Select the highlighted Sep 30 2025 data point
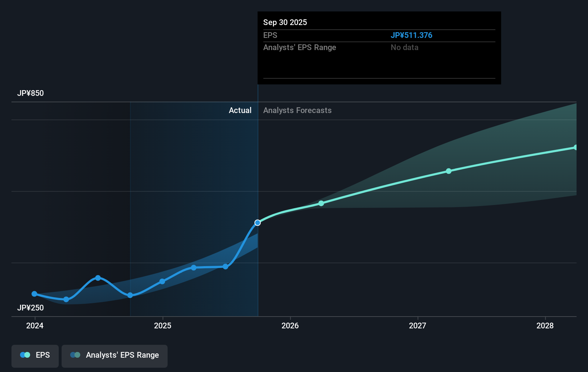Screen dimensions: 588x372 pyautogui.click(x=257, y=222)
